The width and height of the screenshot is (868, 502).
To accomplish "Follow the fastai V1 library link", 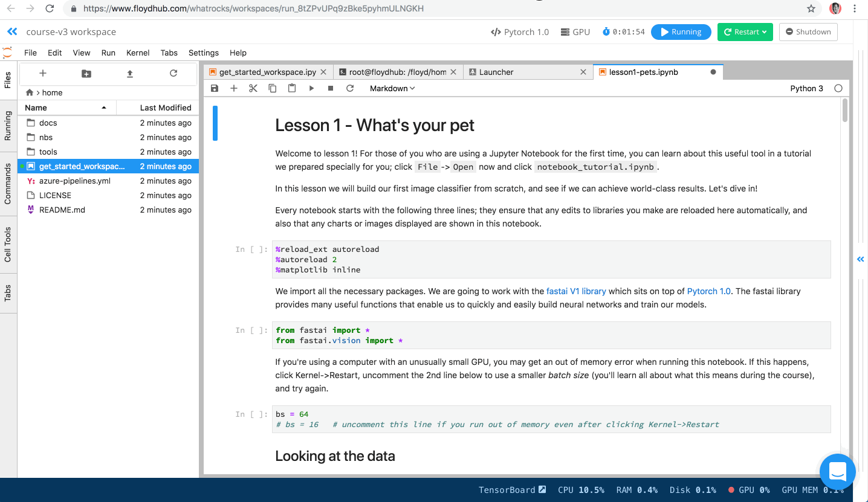I will [x=576, y=291].
